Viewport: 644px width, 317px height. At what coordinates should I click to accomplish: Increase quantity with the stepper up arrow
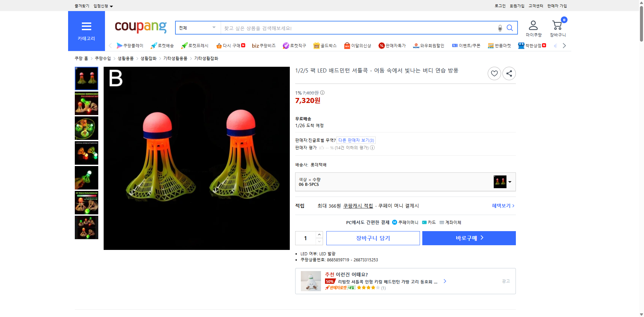coord(319,234)
